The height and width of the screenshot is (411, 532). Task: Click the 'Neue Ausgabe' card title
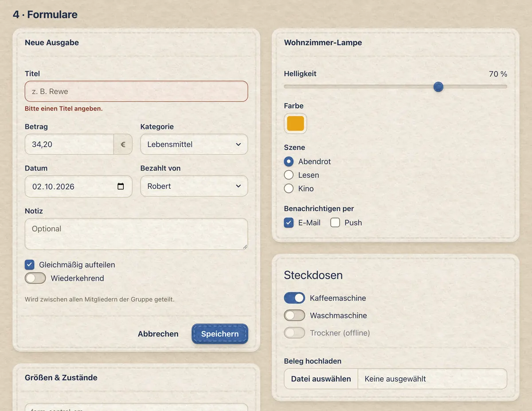point(52,43)
